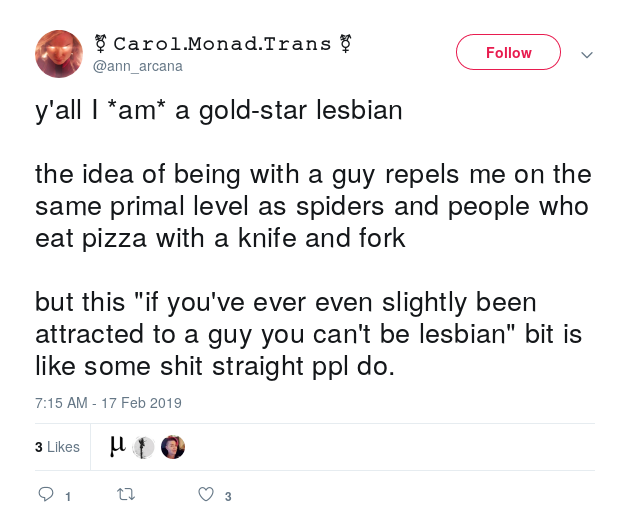
Task: Open the author's round profile picture
Action: [x=59, y=54]
